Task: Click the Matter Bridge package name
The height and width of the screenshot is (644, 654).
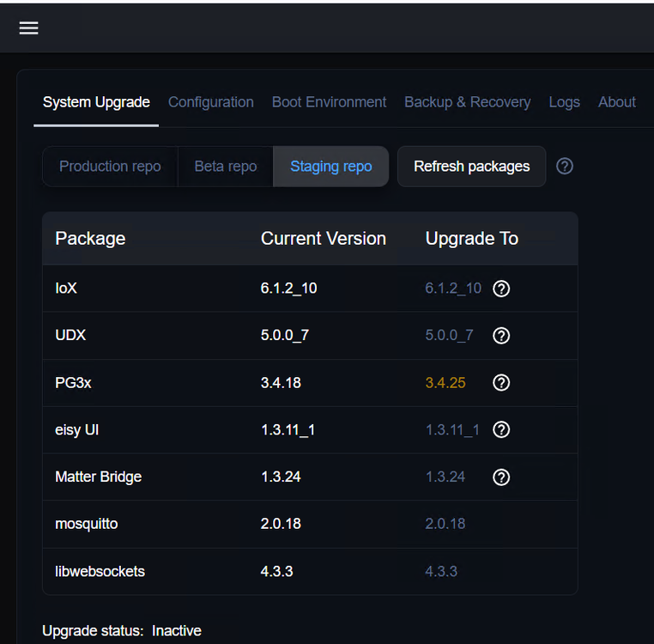Action: [x=99, y=477]
